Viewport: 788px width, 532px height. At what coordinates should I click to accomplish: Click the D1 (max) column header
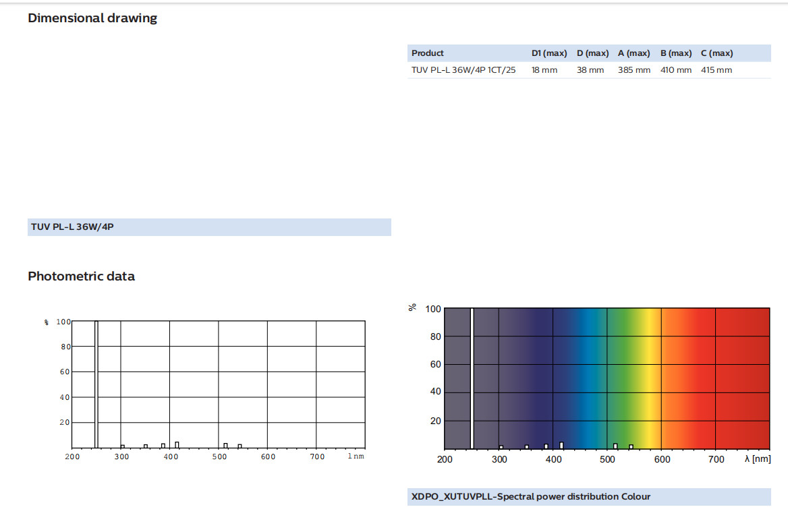(548, 53)
